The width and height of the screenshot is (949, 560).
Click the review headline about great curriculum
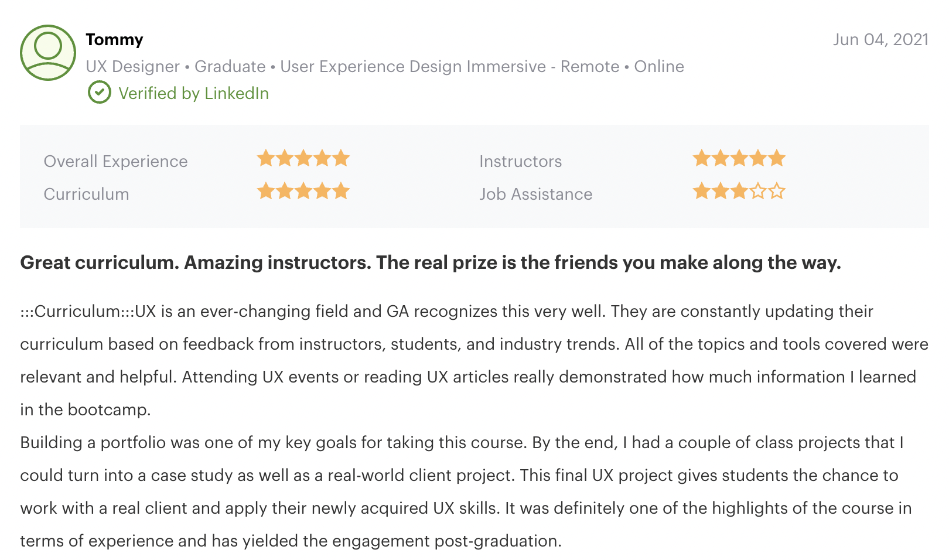click(431, 262)
